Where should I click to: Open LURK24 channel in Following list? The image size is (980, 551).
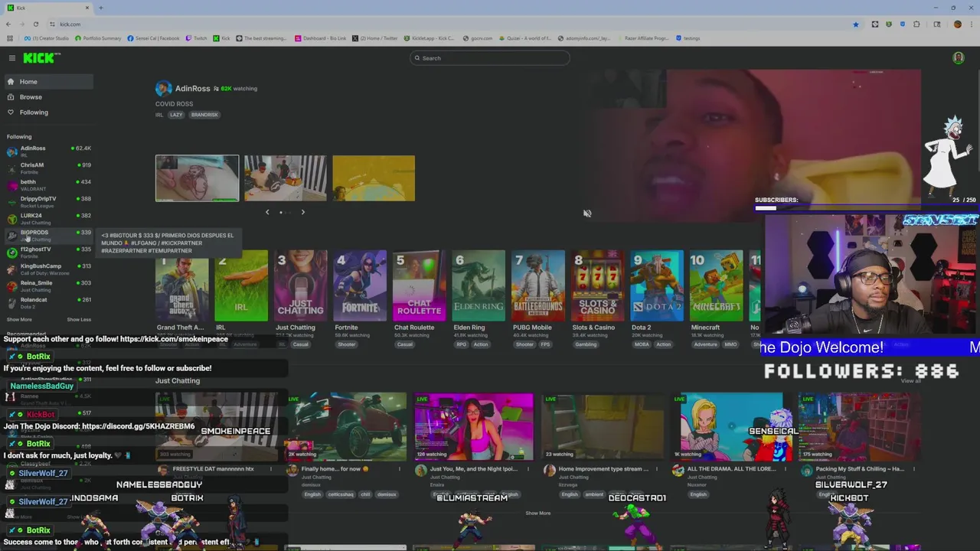(48, 218)
